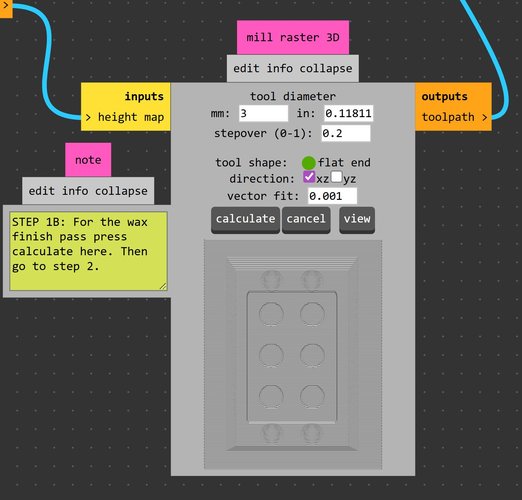Screen dimensions: 522x500
Task: Click the calculate button
Action: pyautogui.click(x=245, y=220)
